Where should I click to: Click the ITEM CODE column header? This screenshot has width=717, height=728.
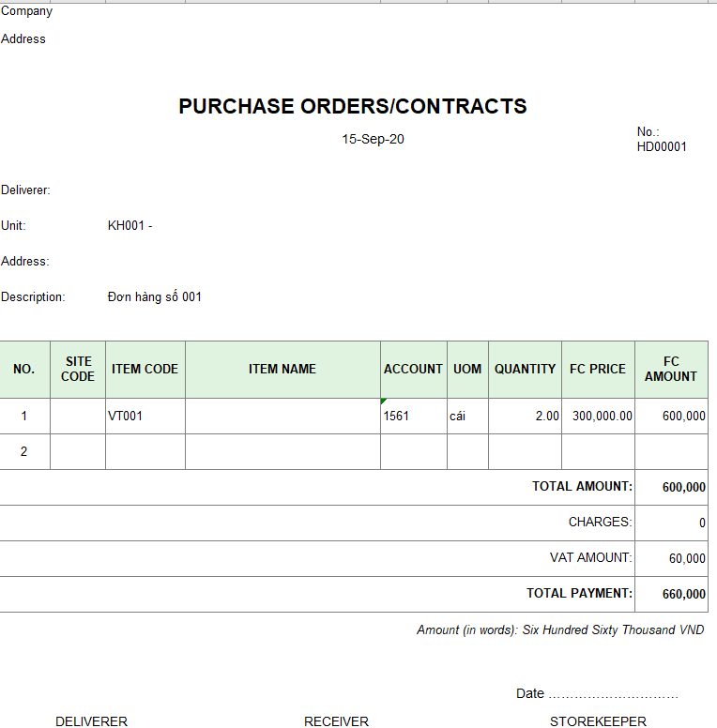pyautogui.click(x=145, y=369)
